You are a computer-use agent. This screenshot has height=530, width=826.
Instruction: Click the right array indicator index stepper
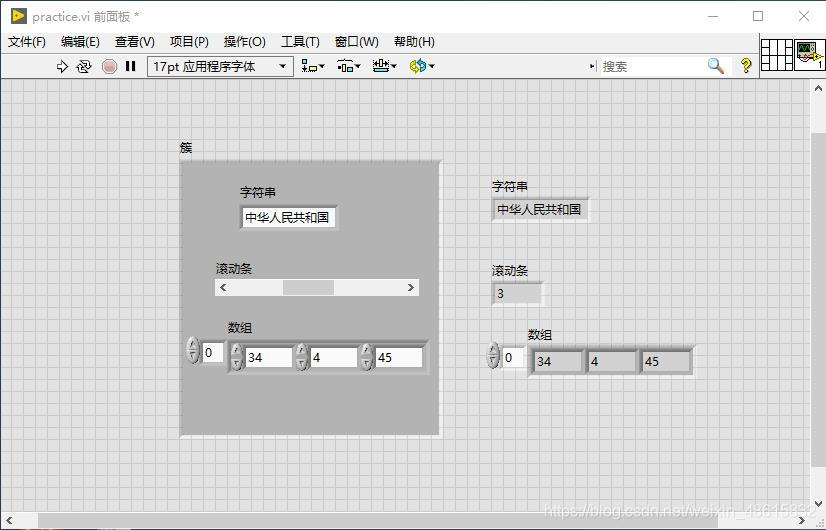493,356
